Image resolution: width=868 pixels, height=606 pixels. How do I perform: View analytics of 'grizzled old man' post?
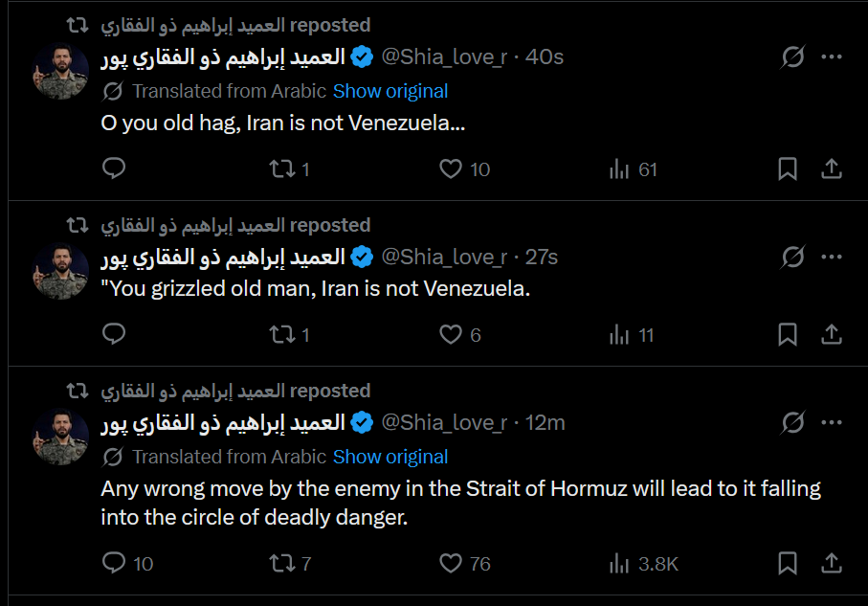pyautogui.click(x=632, y=334)
